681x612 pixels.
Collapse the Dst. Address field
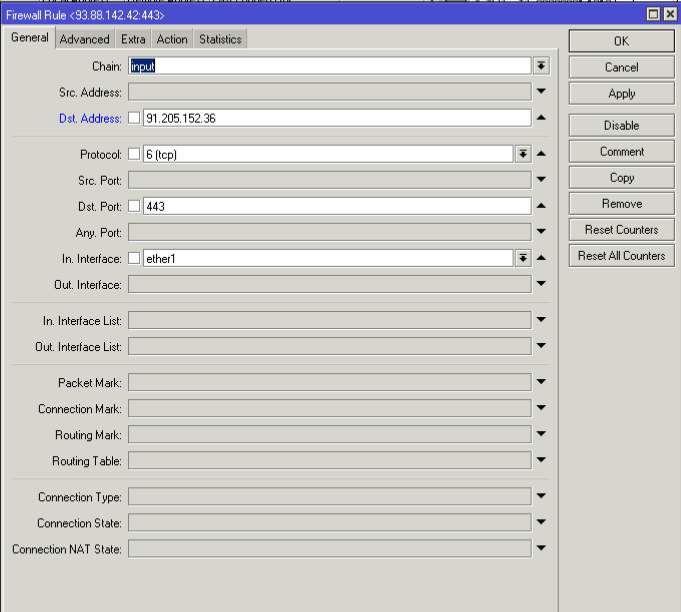coord(541,117)
